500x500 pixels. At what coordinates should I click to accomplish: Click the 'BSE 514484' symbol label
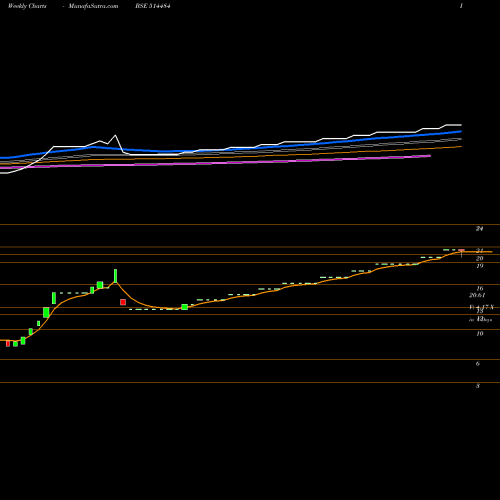(153, 6)
